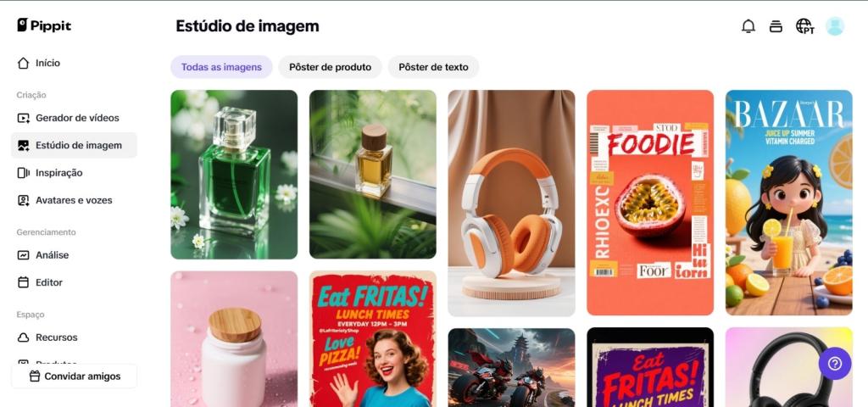Screen dimensions: 868x407
Task: Open notifications bell icon
Action: tap(748, 26)
